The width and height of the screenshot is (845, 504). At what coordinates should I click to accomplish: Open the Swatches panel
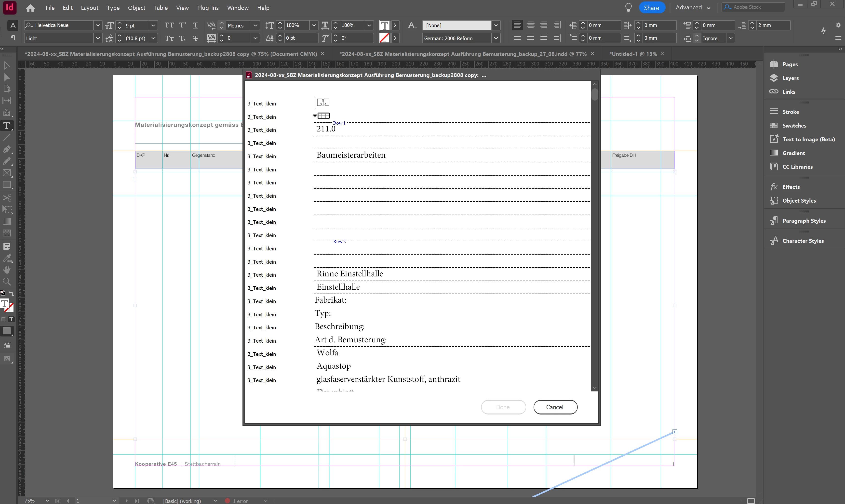tap(794, 126)
